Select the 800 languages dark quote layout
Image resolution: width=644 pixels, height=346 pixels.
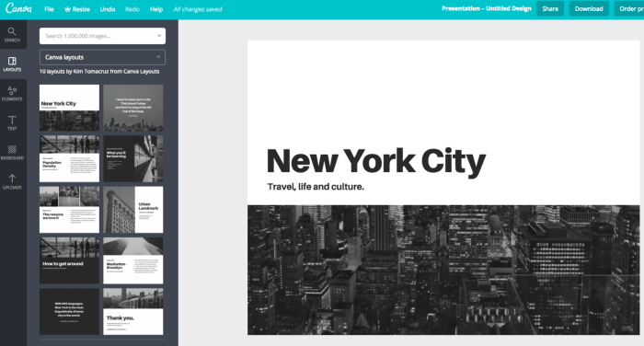click(69, 311)
